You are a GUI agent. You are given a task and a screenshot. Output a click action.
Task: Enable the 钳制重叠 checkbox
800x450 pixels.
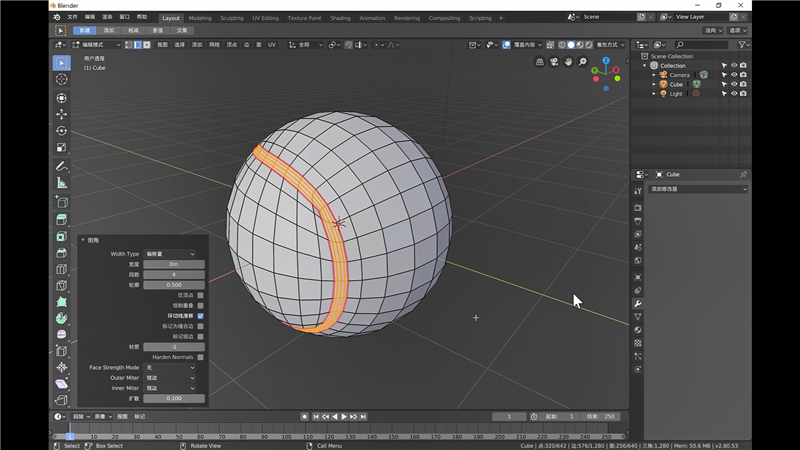tap(201, 306)
